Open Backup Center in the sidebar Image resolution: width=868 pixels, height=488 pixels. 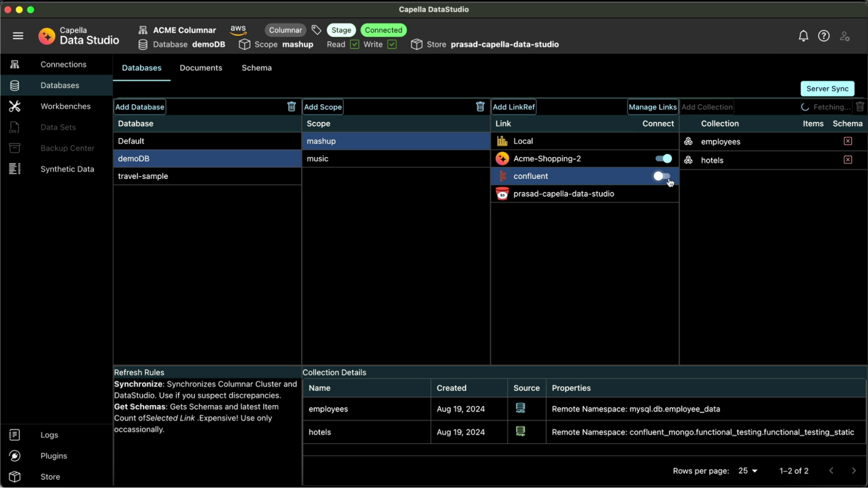[x=56, y=148]
